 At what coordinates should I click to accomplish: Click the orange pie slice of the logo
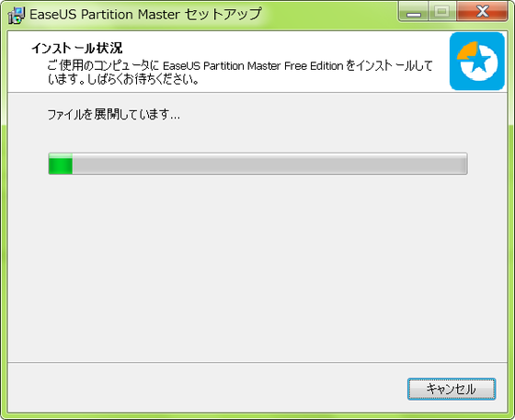[x=467, y=51]
